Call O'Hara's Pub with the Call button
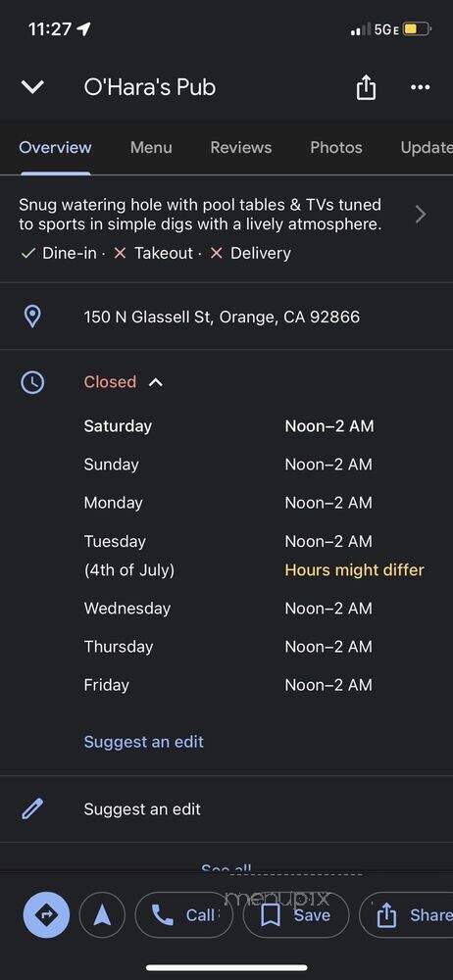Viewport: 453px width, 980px height. click(184, 915)
